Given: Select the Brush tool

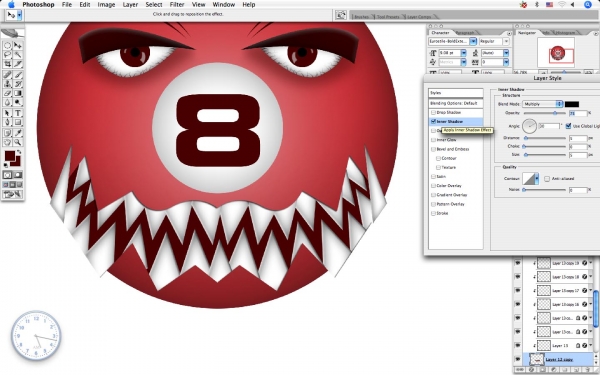Looking at the screenshot, I should [18, 75].
